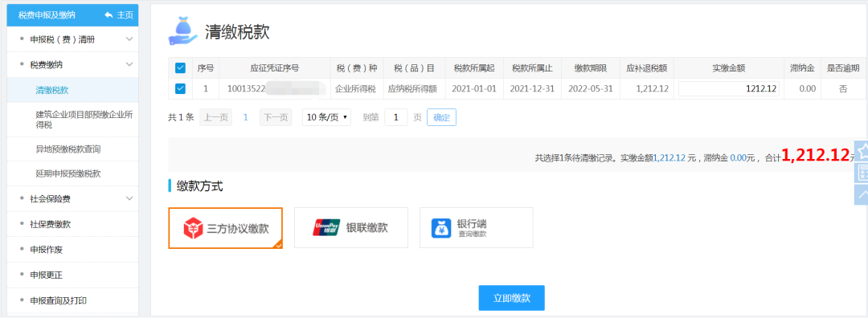Open 异地预缴税款查询 in sidebar
The height and width of the screenshot is (318, 868).
tap(68, 149)
